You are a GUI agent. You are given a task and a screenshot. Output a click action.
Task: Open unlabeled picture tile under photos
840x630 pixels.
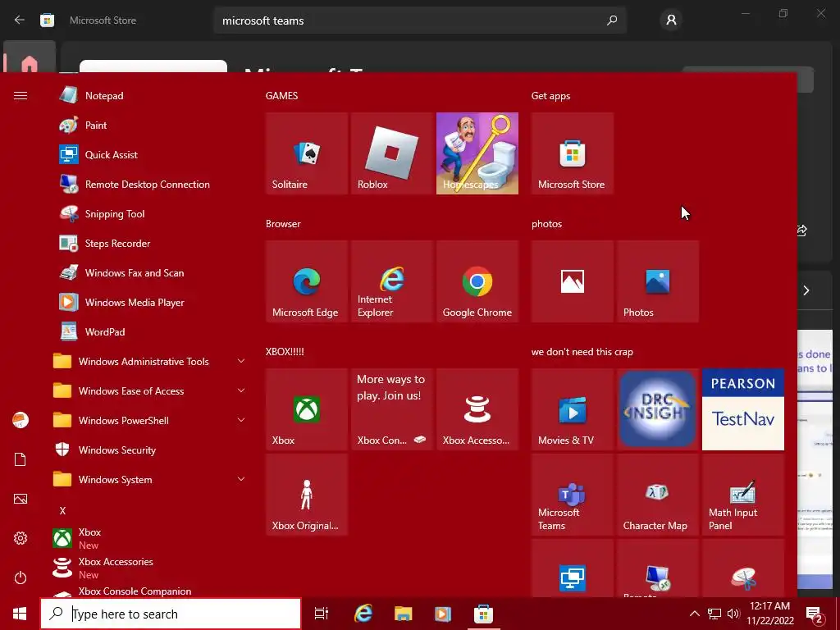(x=572, y=281)
